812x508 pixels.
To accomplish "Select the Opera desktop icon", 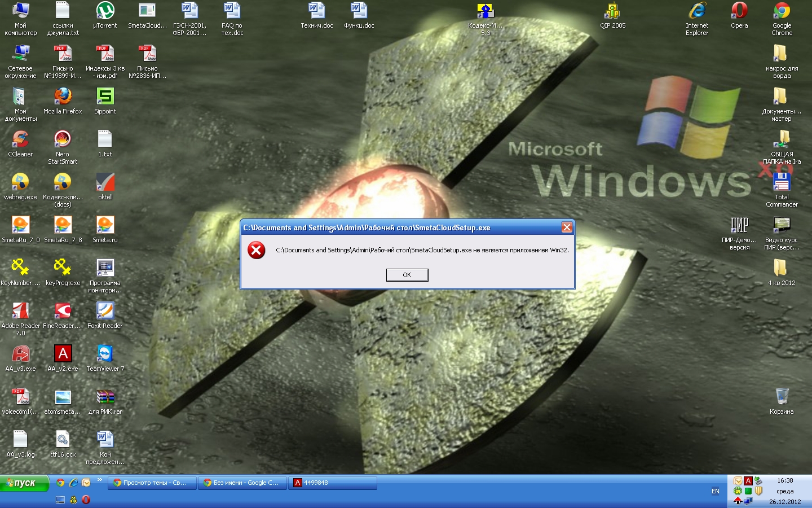I will coord(739,15).
